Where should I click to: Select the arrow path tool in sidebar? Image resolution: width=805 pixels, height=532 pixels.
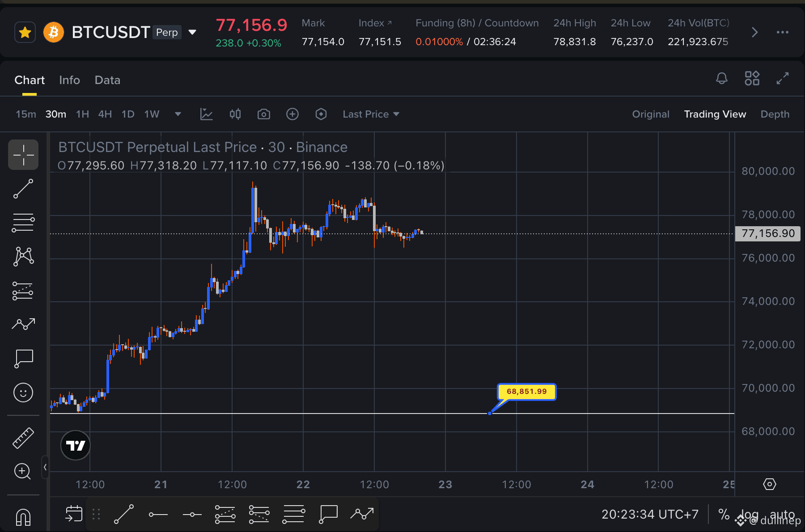click(x=23, y=324)
